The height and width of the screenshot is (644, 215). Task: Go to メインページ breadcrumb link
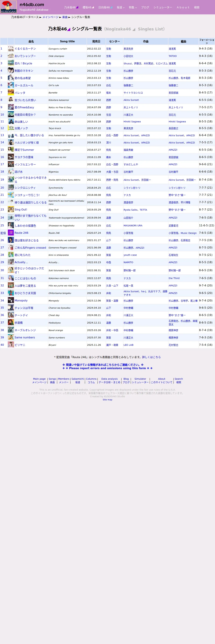click(x=50, y=17)
